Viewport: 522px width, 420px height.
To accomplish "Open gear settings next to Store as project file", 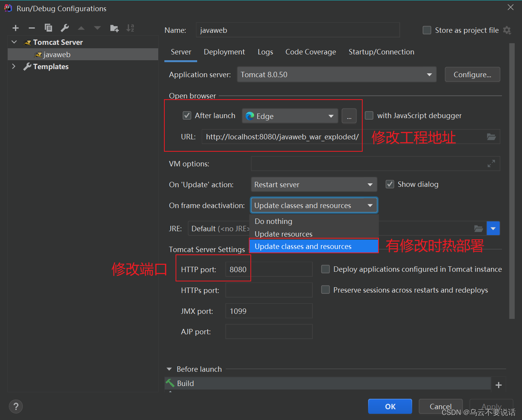I will [507, 30].
